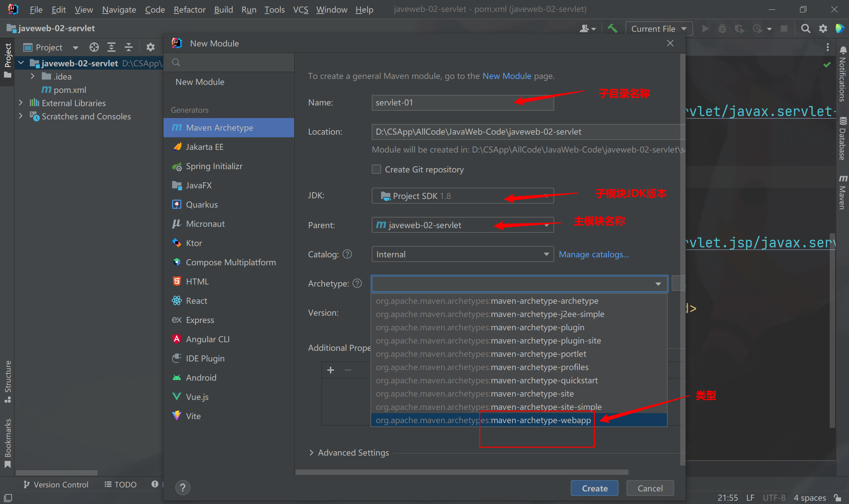The width and height of the screenshot is (849, 504).
Task: Open the Tools menu
Action: tap(274, 10)
